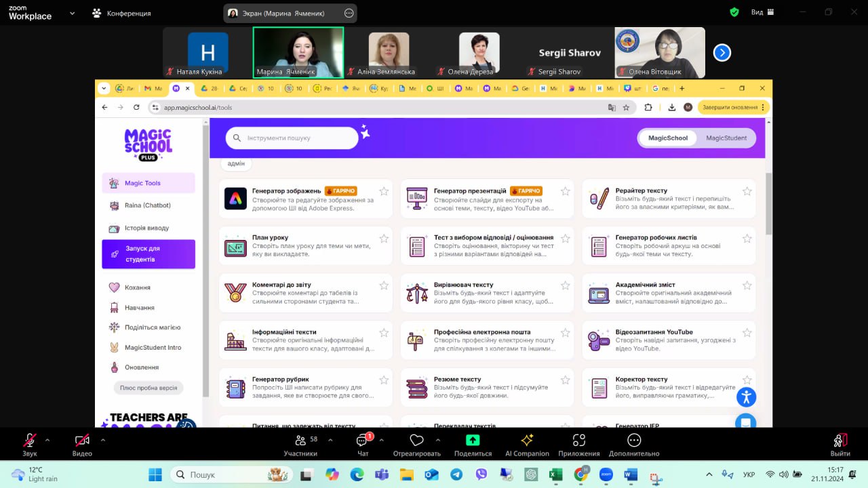Favorite the Генератор презентацій tool star
Image resolution: width=868 pixels, height=488 pixels.
[x=566, y=191]
